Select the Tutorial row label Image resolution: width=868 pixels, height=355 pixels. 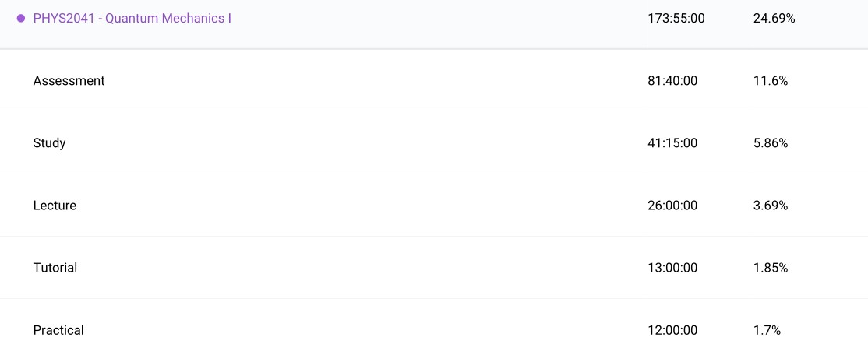[55, 268]
